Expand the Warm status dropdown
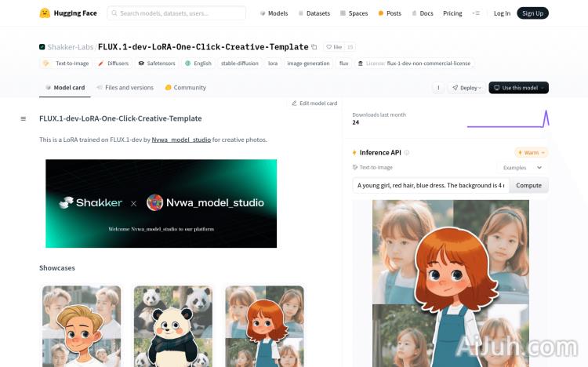This screenshot has height=367, width=588. pyautogui.click(x=532, y=152)
